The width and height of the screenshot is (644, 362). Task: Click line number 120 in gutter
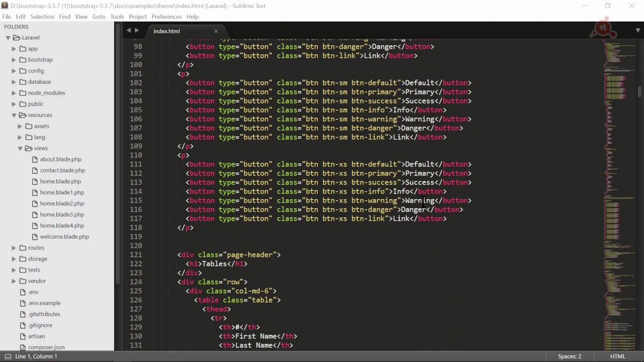click(136, 246)
